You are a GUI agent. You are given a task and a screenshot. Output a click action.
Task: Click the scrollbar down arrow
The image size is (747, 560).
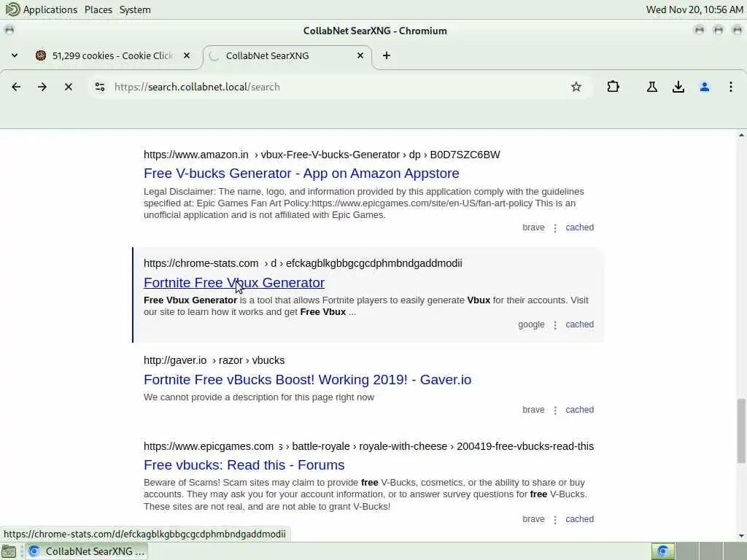[x=741, y=536]
